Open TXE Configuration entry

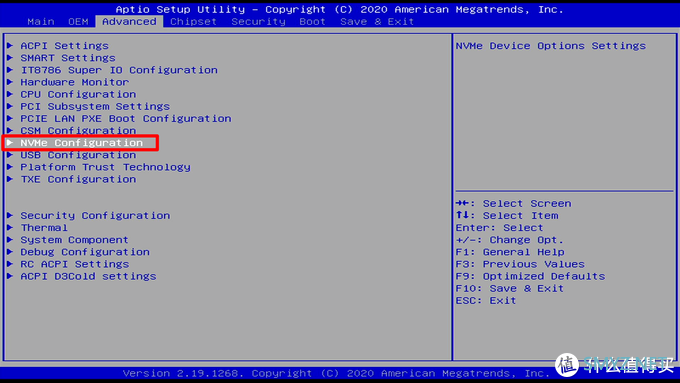click(x=78, y=179)
